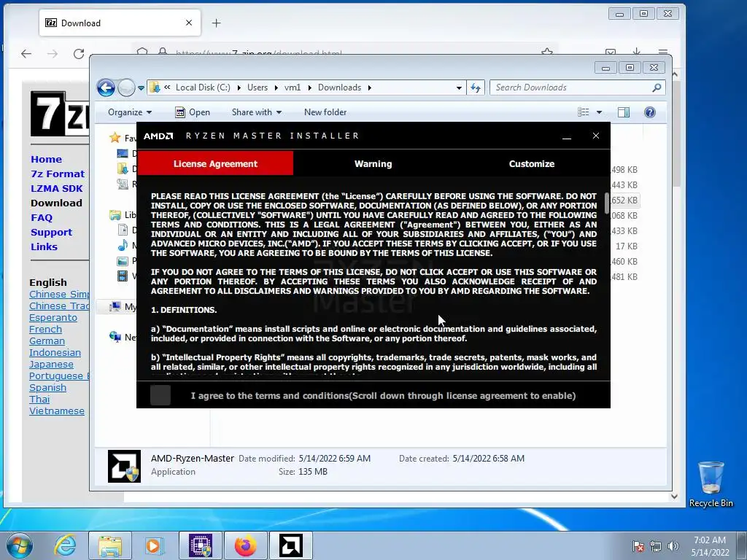Viewport: 747px width, 560px height.
Task: Click the search magnifier icon in Explorer
Action: click(x=657, y=87)
